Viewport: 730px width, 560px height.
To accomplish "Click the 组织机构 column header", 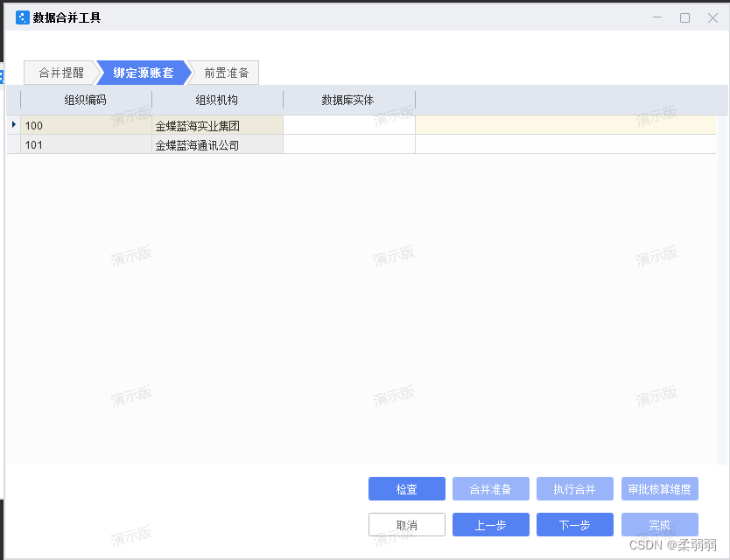I will tap(216, 100).
